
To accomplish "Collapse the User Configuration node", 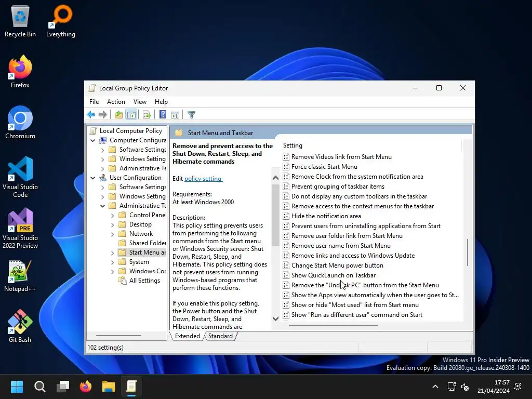I will [x=92, y=178].
